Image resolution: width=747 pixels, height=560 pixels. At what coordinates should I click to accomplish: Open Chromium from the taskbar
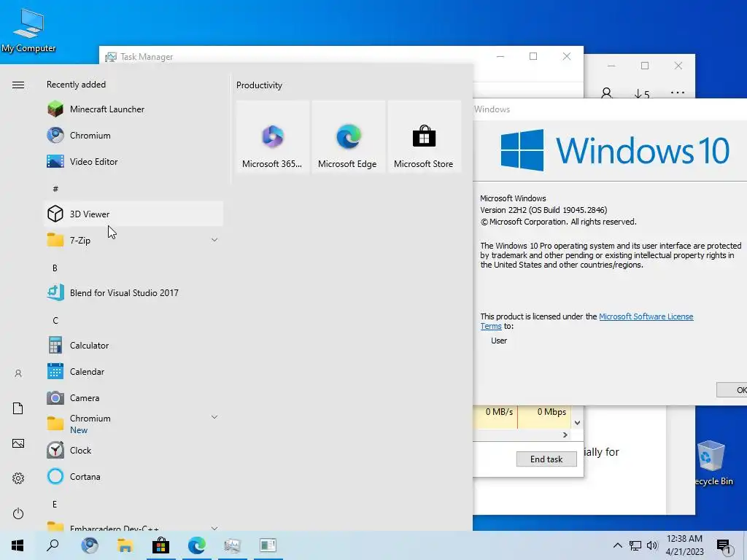(x=90, y=545)
